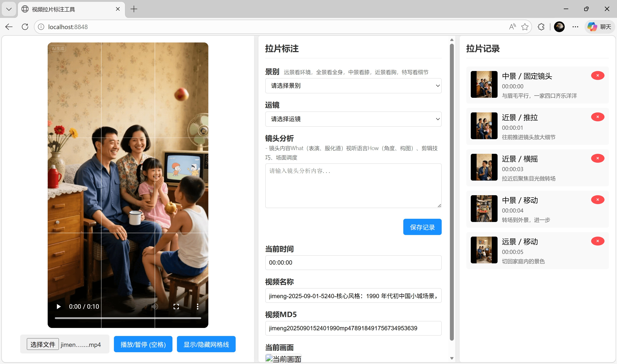Seek on the video progress bar
This screenshot has width=617, height=364.
point(128,318)
